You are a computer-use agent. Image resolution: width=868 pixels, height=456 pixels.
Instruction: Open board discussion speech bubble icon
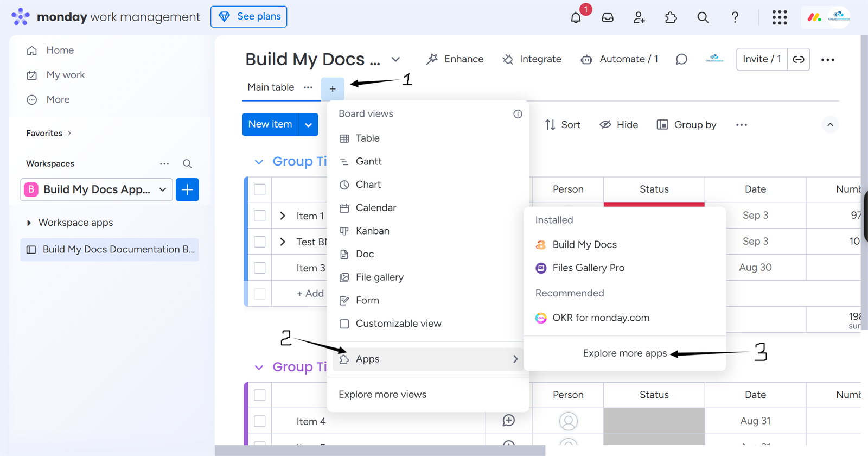click(x=681, y=59)
